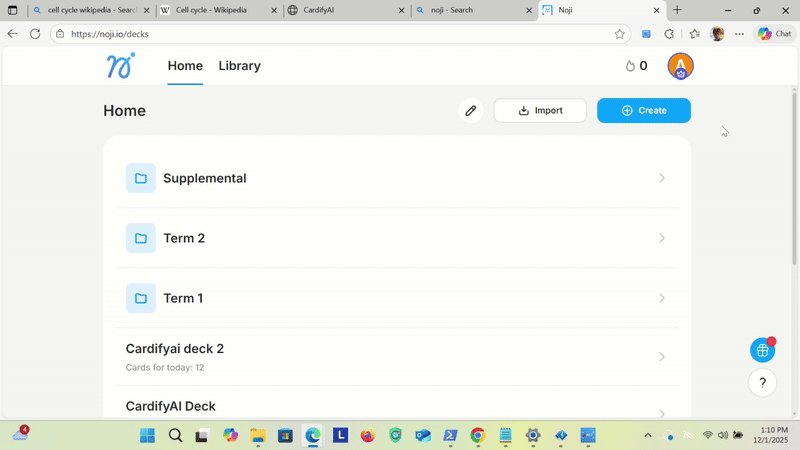
Task: Open File Explorer from the taskbar
Action: click(x=258, y=435)
